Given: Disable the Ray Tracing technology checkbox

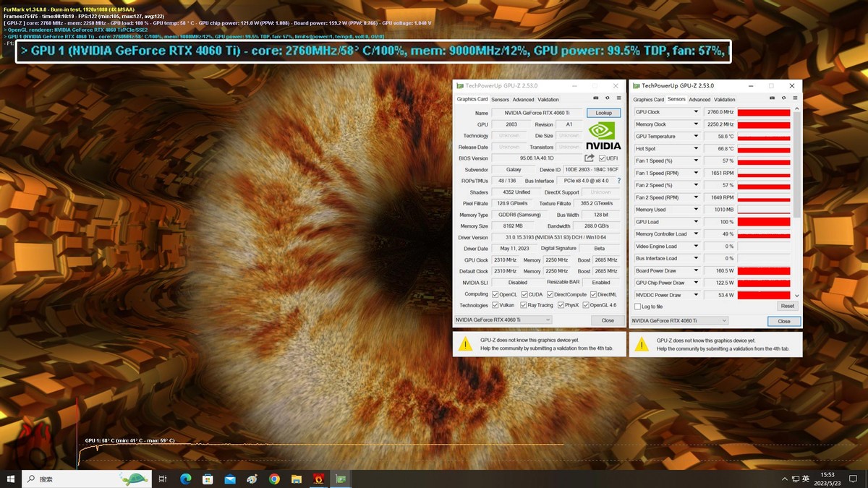Looking at the screenshot, I should coord(524,305).
